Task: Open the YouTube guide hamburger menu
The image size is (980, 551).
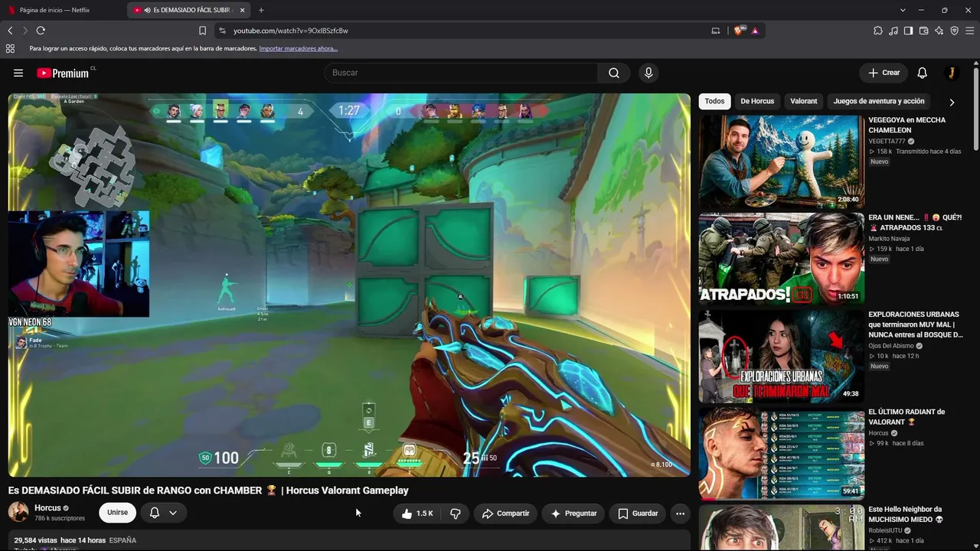Action: tap(18, 73)
